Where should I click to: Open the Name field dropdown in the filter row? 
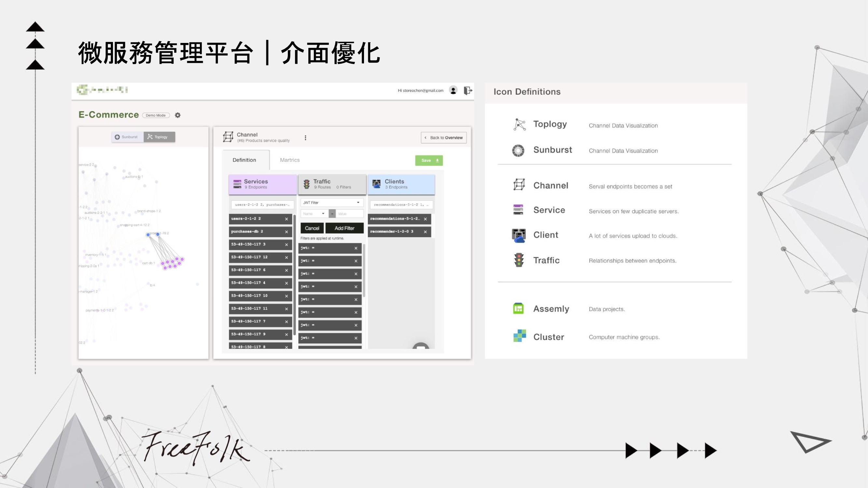point(314,213)
